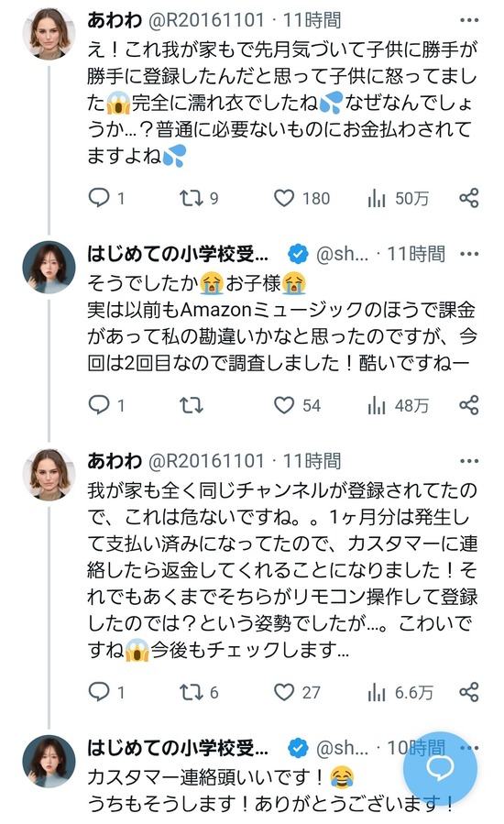View analytics showing 50万 impressions
This screenshot has width=504, height=824.
[x=398, y=198]
